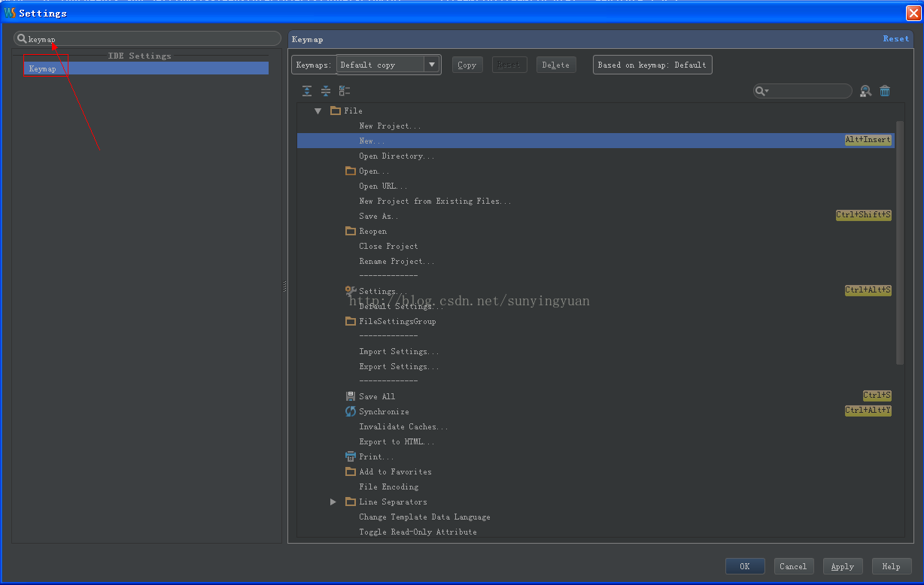
Task: Select the Invalidate Caches... action
Action: 403,426
